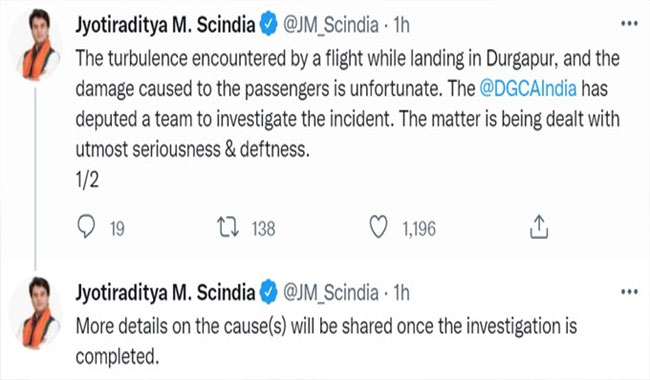This screenshot has width=650, height=380.
Task: Like the first tweet with heart icon
Action: point(378,228)
